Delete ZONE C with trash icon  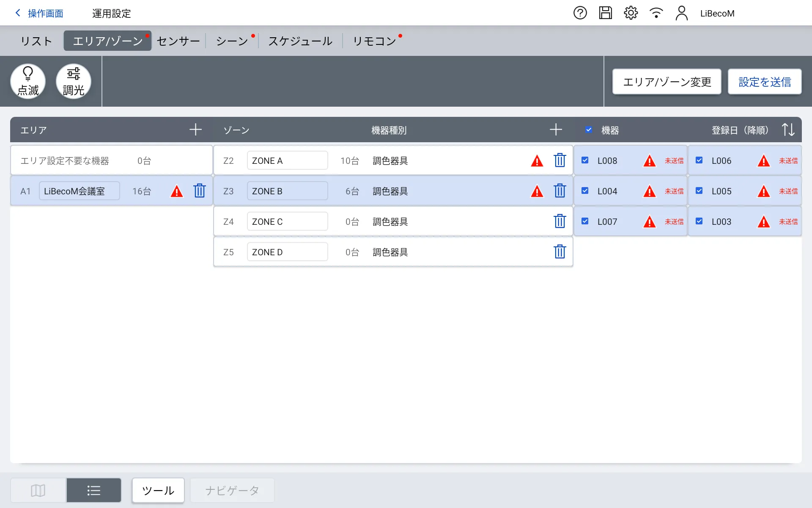pos(560,221)
